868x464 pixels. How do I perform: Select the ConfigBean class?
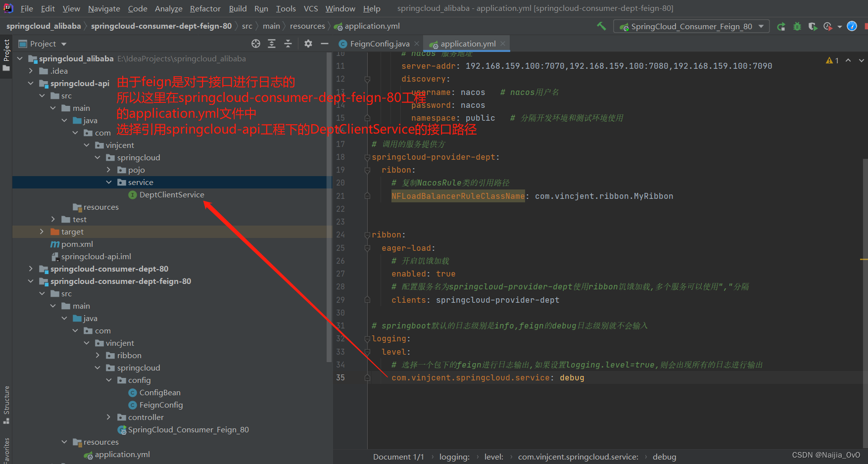160,392
